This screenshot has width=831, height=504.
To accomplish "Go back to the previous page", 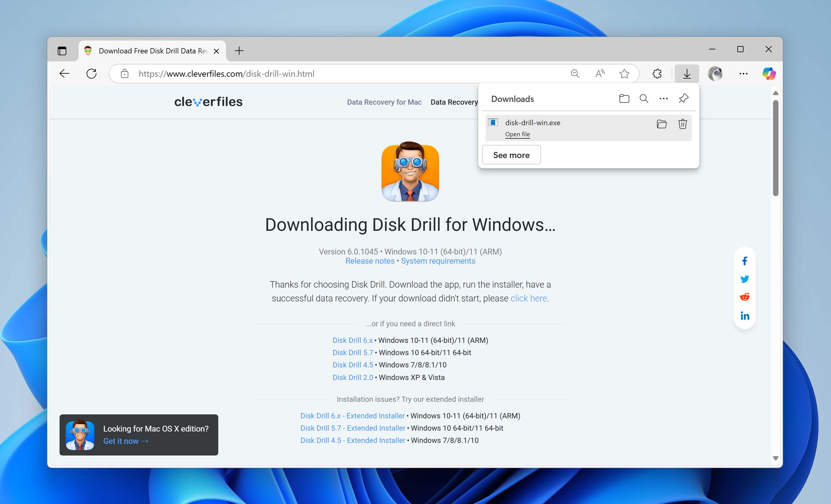I will [64, 73].
